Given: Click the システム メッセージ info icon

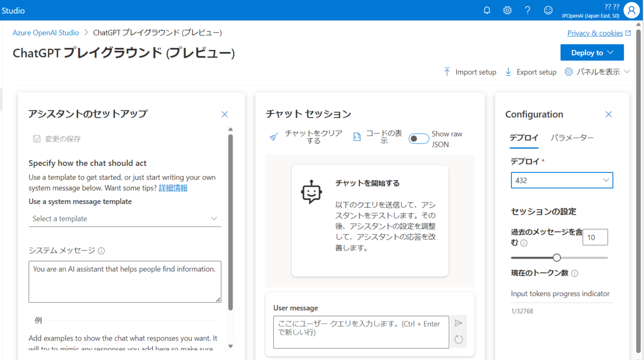Looking at the screenshot, I should point(101,250).
